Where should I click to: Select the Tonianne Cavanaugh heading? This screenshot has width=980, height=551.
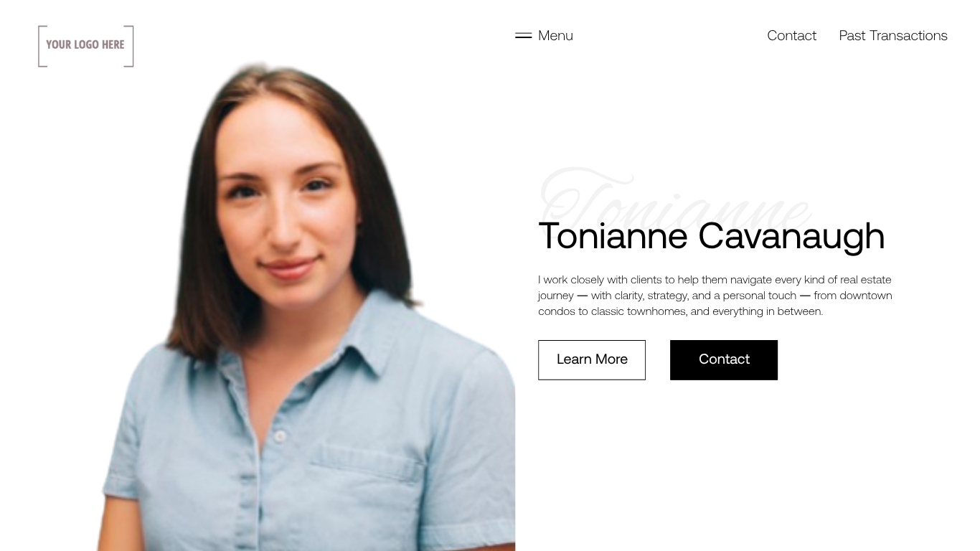(712, 236)
